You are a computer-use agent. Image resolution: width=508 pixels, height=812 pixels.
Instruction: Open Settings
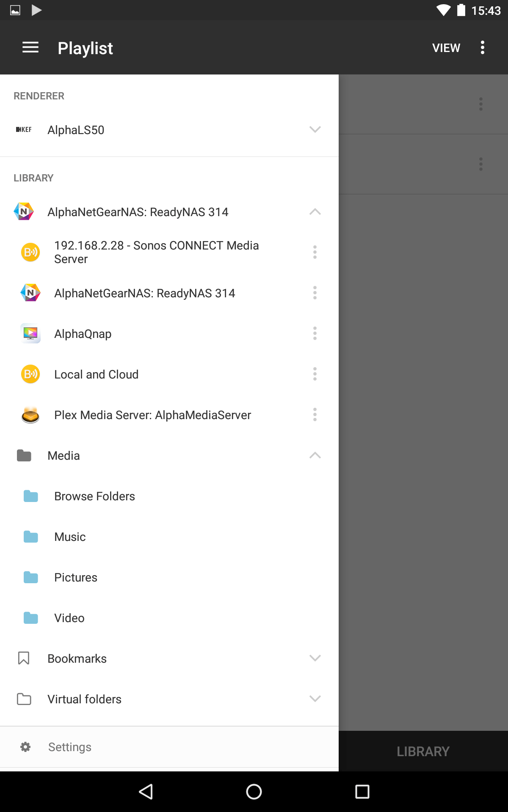tap(169, 747)
